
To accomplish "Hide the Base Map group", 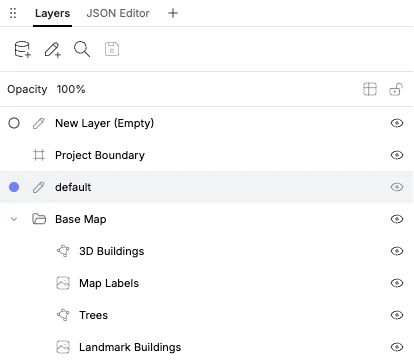I will pos(397,219).
